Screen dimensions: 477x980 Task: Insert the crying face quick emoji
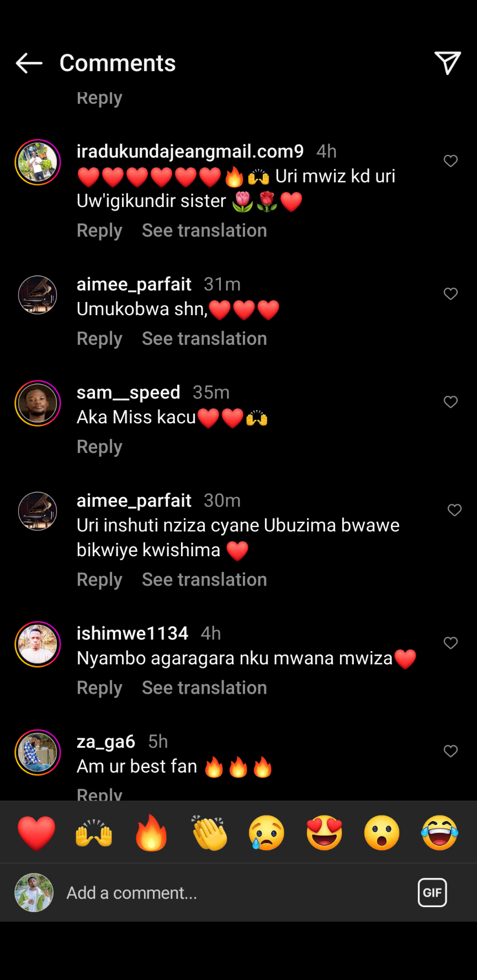point(267,833)
